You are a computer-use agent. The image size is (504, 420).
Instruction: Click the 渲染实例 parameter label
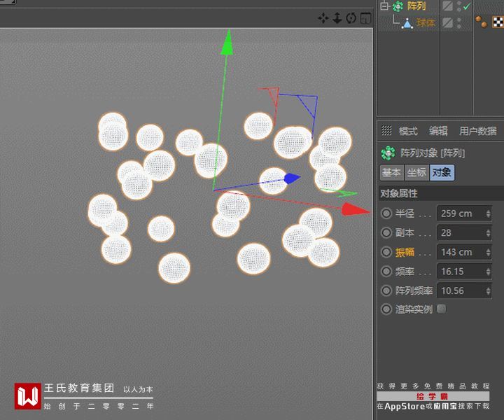pos(414,309)
